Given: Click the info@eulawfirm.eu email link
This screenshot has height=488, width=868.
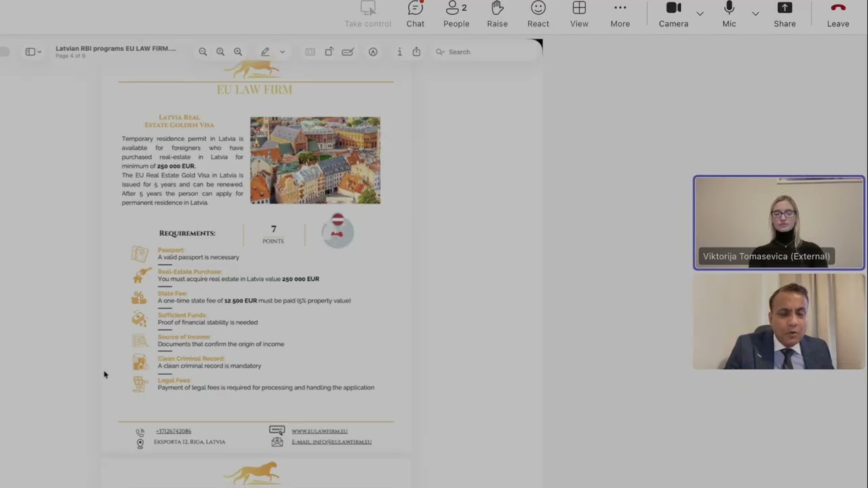Looking at the screenshot, I should click(332, 442).
